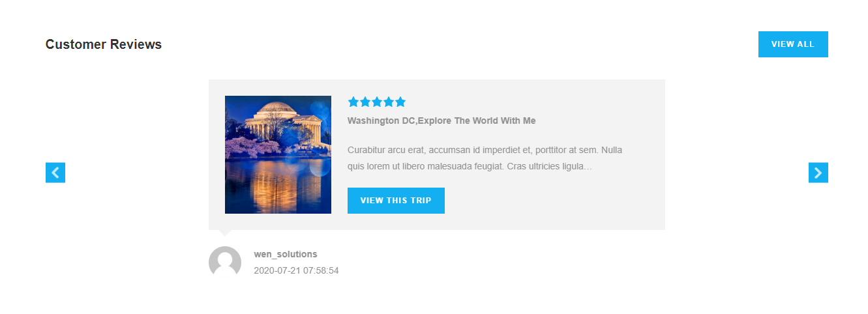This screenshot has width=868, height=314.
Task: Select the fifth rating star
Action: [400, 102]
